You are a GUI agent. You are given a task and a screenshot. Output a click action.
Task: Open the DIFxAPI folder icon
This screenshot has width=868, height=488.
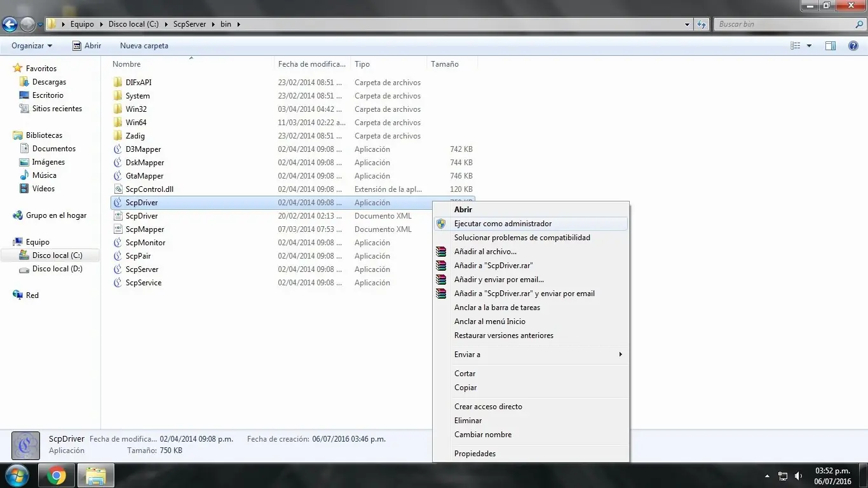[118, 83]
